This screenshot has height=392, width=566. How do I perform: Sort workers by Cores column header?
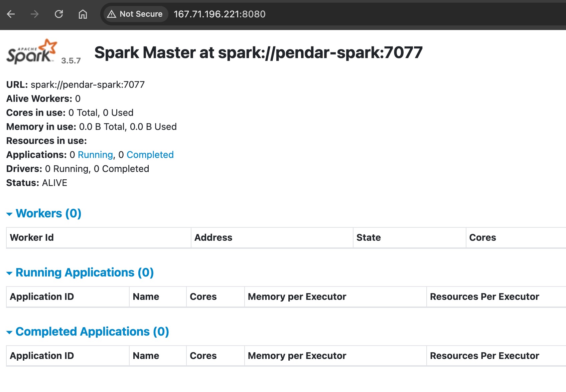tap(482, 237)
